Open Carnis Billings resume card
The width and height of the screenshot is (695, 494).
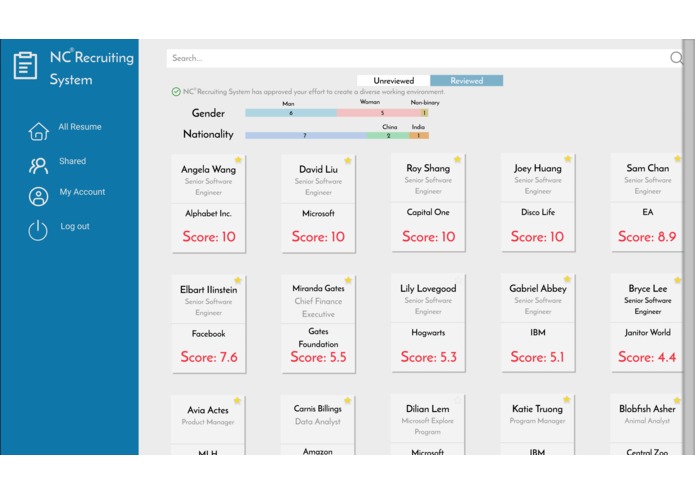(318, 425)
